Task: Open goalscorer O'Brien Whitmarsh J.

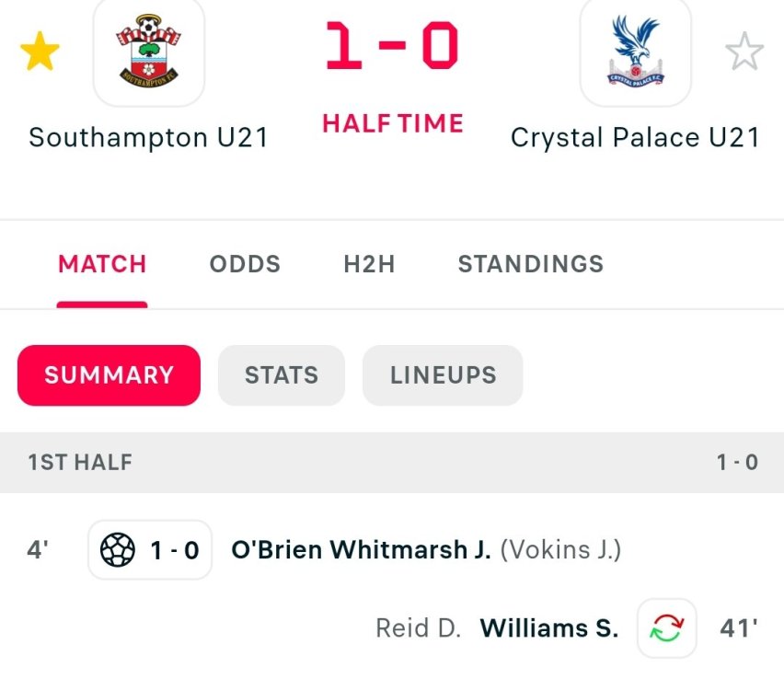Action: [361, 550]
